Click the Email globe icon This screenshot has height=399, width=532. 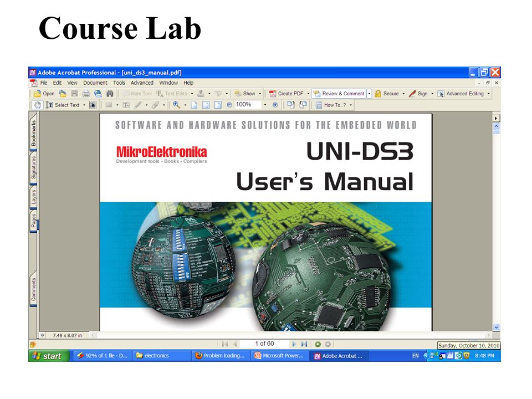coord(98,94)
